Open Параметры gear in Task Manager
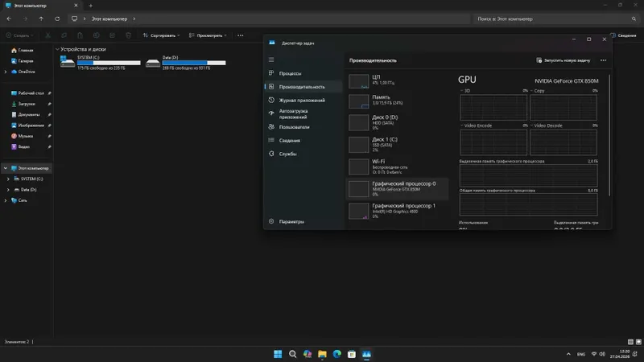Image resolution: width=644 pixels, height=362 pixels. point(271,221)
